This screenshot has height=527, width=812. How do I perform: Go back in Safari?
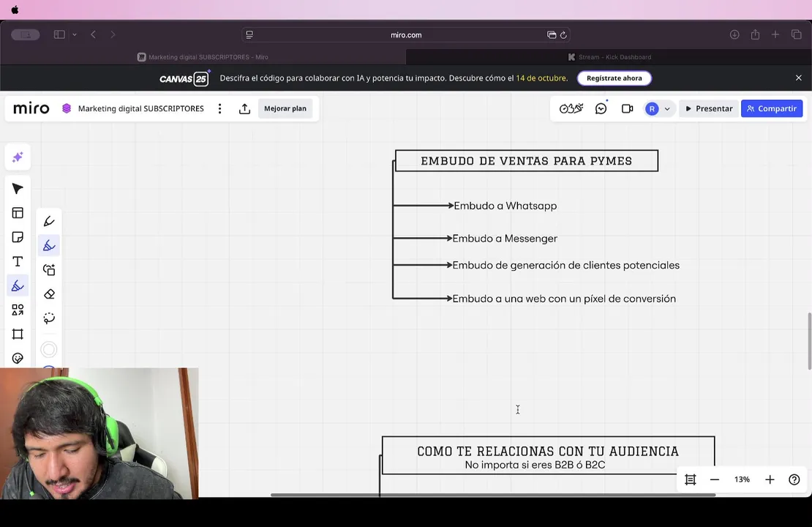(93, 34)
